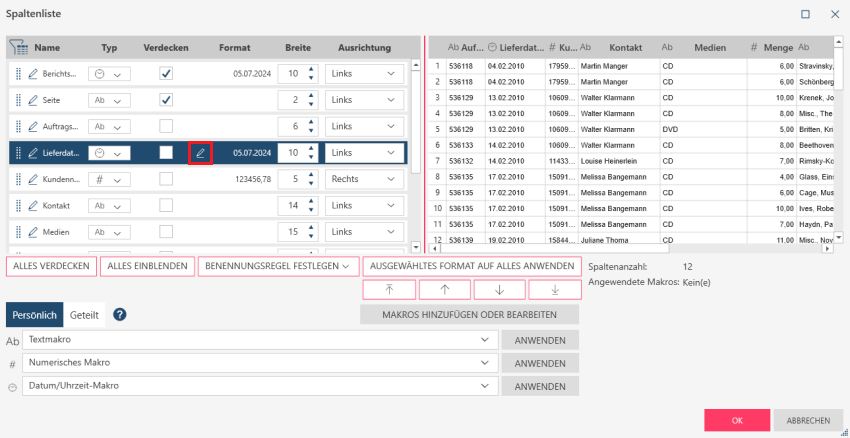This screenshot has height=438, width=850.
Task: Click the rename pencil icon beside Kontakt
Action: tap(33, 205)
